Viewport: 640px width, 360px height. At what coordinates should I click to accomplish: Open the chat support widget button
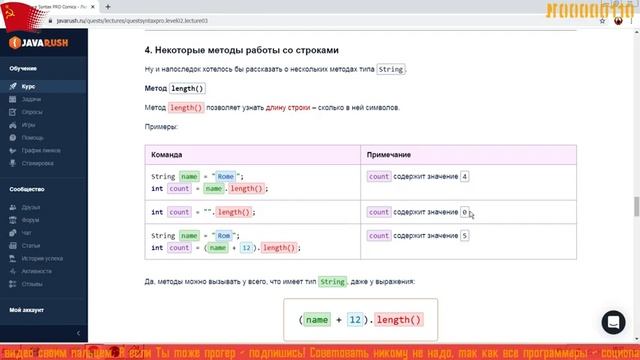tap(613, 322)
